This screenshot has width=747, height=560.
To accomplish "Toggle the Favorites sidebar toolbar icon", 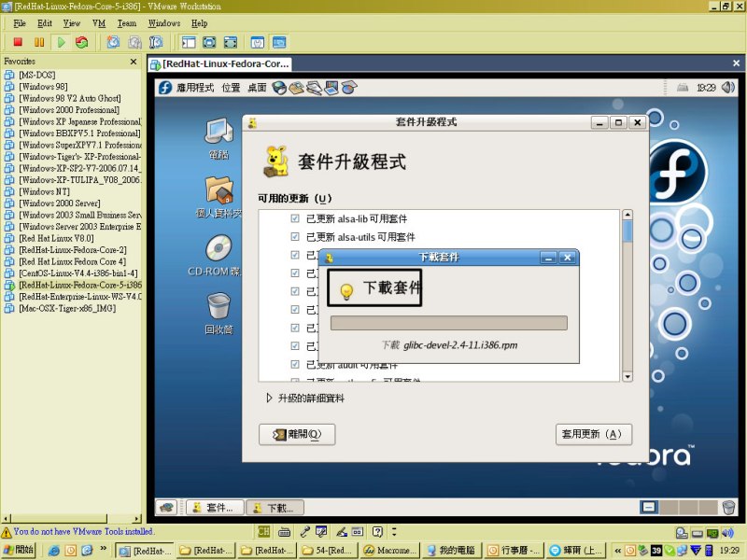I will pyautogui.click(x=189, y=42).
